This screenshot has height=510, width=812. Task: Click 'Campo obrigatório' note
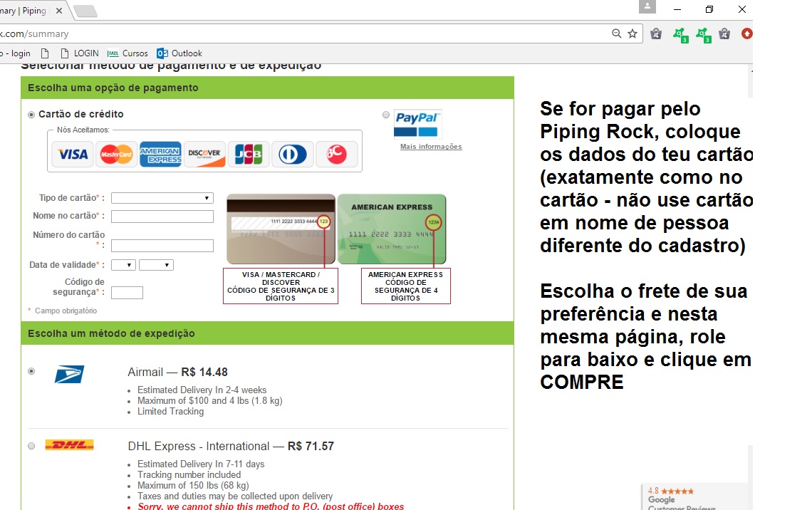[x=66, y=311]
